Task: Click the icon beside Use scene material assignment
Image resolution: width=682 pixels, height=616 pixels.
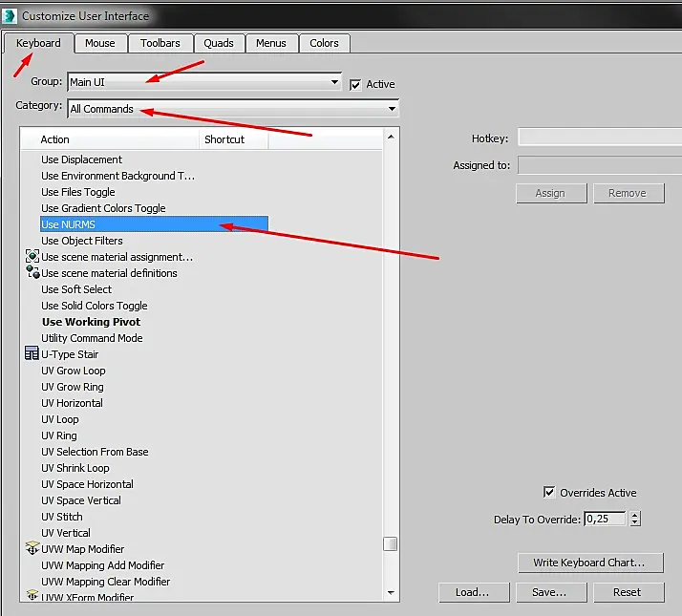Action: pos(32,256)
